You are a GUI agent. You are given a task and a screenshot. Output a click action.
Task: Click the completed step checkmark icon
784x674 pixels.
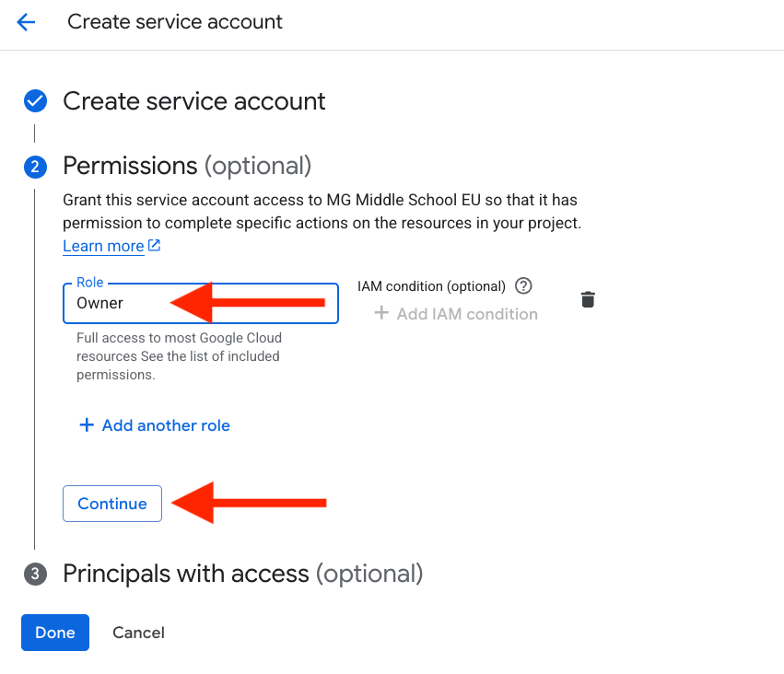pyautogui.click(x=36, y=101)
